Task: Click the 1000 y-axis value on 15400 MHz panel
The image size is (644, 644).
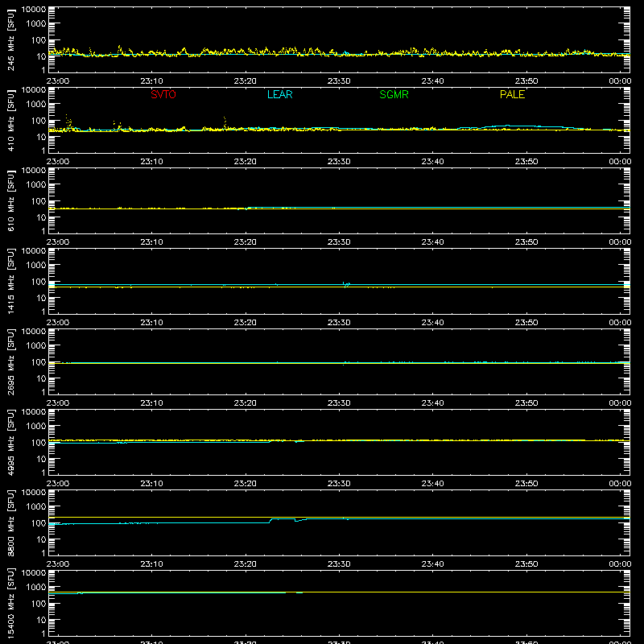Action: click(36, 588)
